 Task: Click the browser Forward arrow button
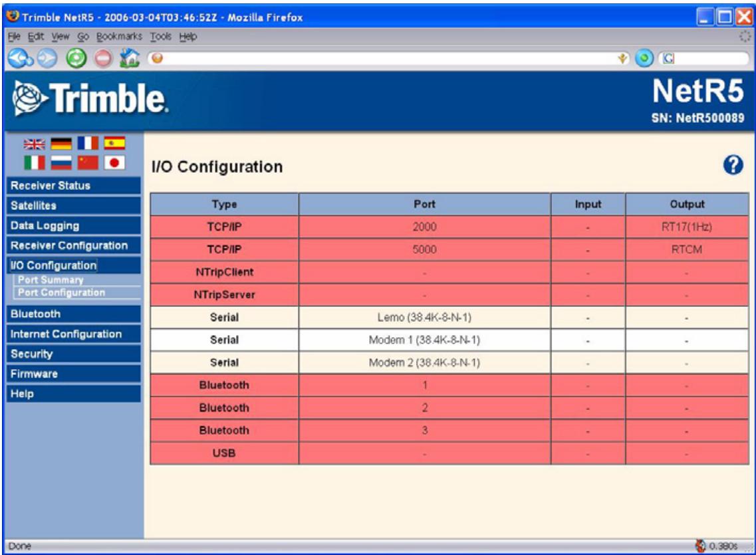pyautogui.click(x=47, y=58)
